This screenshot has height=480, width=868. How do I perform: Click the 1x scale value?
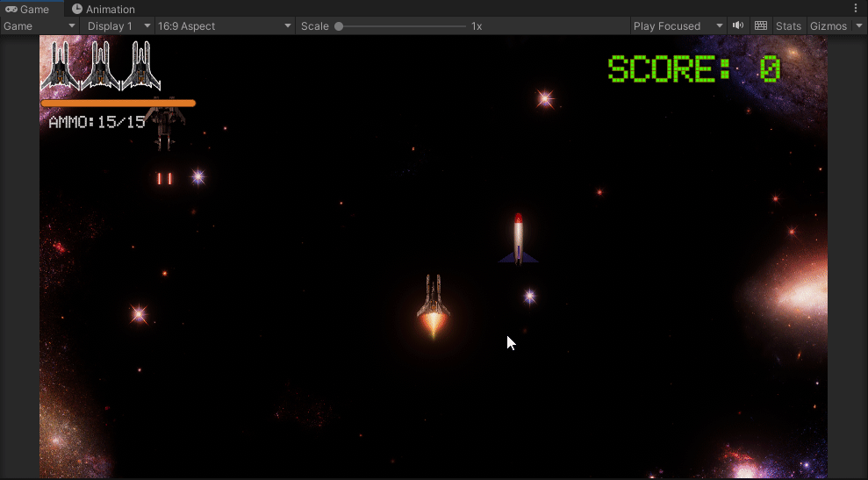click(477, 26)
